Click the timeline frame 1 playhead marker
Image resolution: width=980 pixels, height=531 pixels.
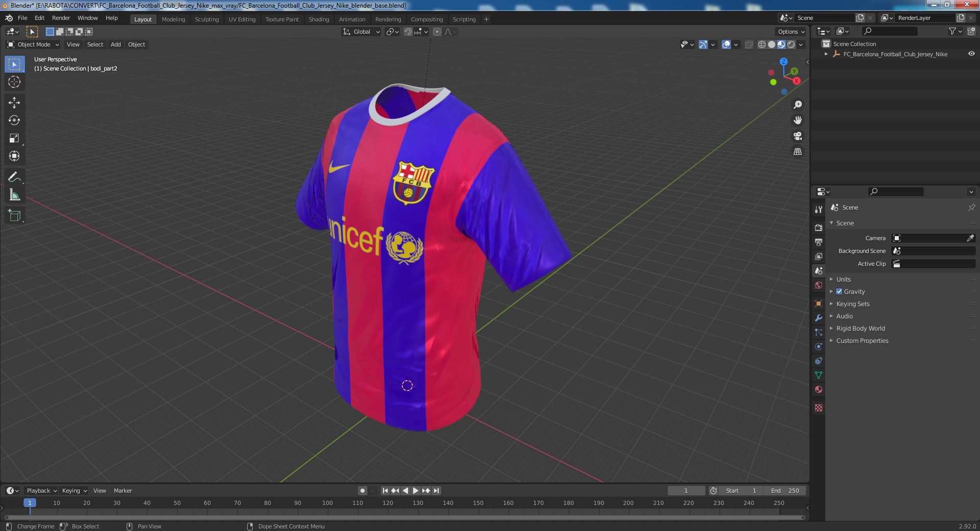pos(30,503)
